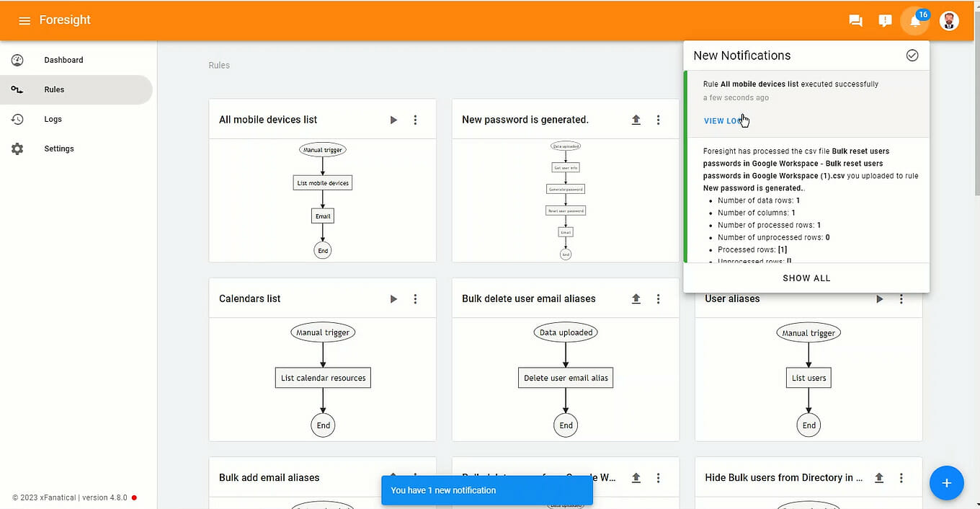The width and height of the screenshot is (980, 509).
Task: Open more options for Hide Bulk users rule
Action: point(901,477)
